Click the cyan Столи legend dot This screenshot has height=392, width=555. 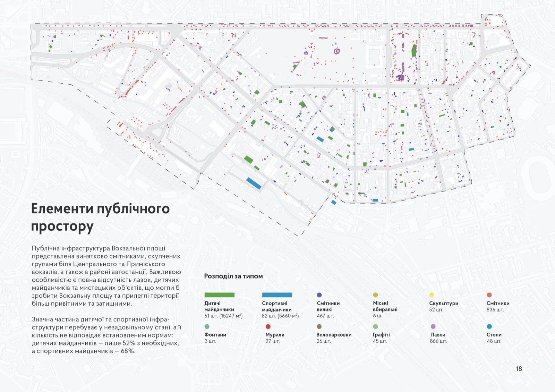click(x=489, y=326)
